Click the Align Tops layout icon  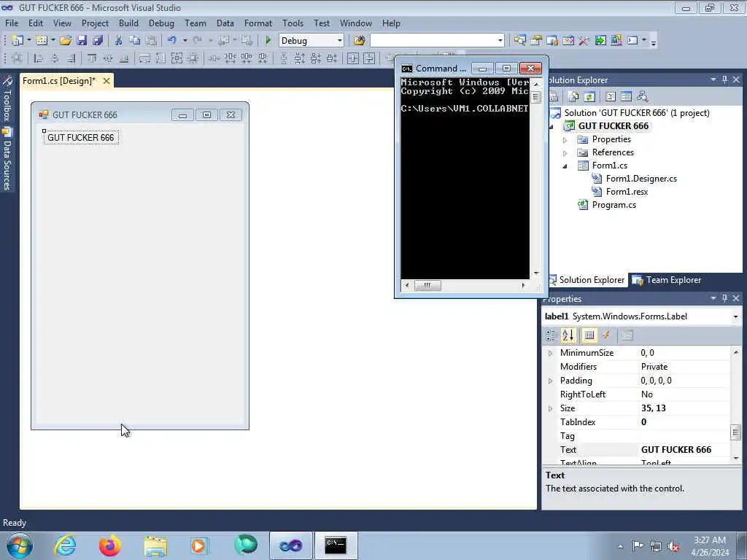coord(92,58)
